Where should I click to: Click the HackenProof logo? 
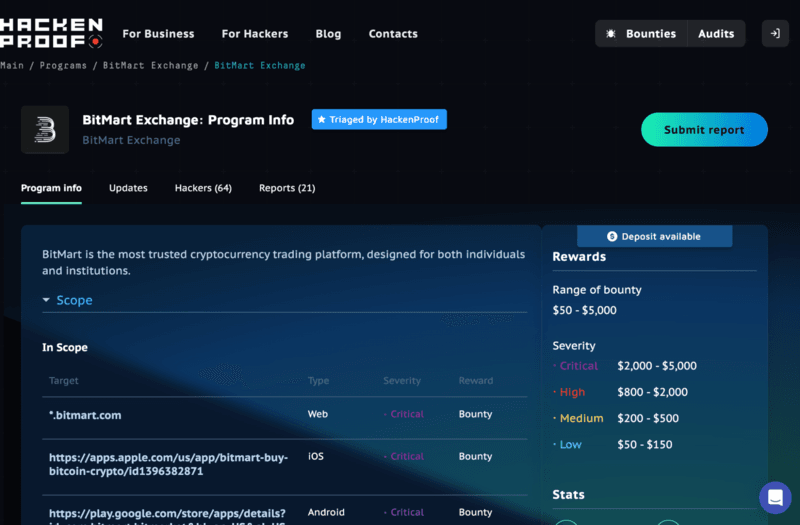(51, 33)
